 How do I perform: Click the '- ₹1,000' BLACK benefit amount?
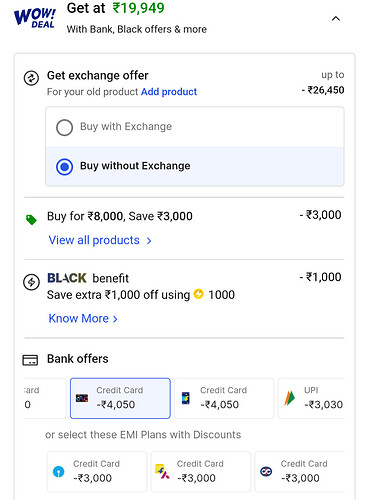coord(320,277)
